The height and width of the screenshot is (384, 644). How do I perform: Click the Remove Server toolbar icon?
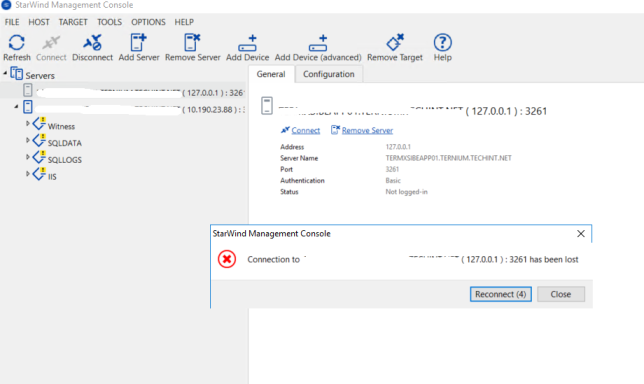[x=192, y=42]
